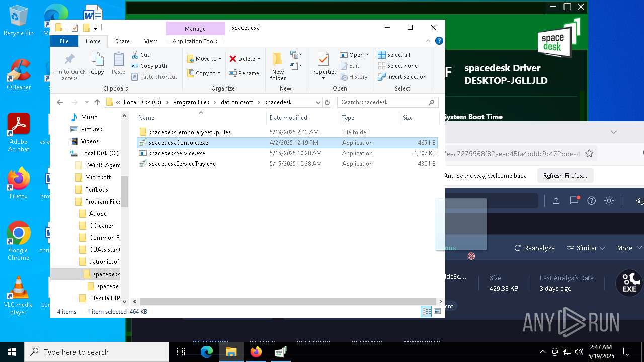
Task: Collapse the Explorer ribbon chevron
Action: [x=428, y=41]
